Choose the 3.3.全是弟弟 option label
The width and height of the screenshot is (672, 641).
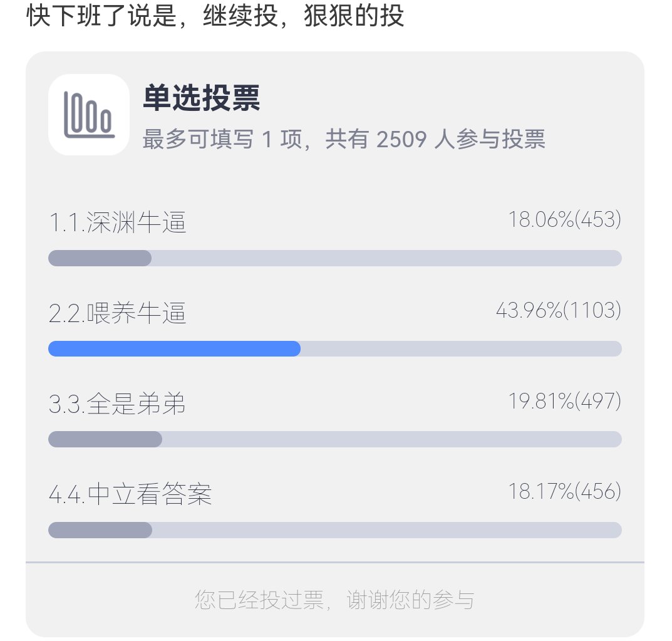(x=118, y=404)
